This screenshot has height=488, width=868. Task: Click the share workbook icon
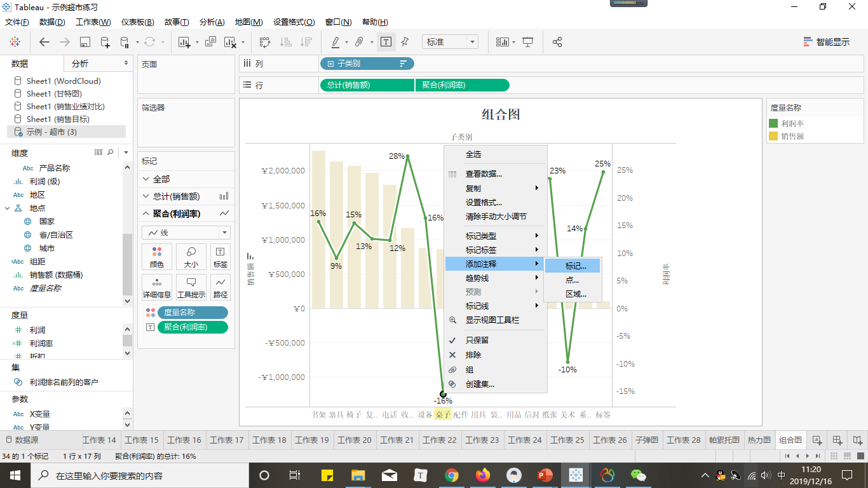(x=557, y=42)
